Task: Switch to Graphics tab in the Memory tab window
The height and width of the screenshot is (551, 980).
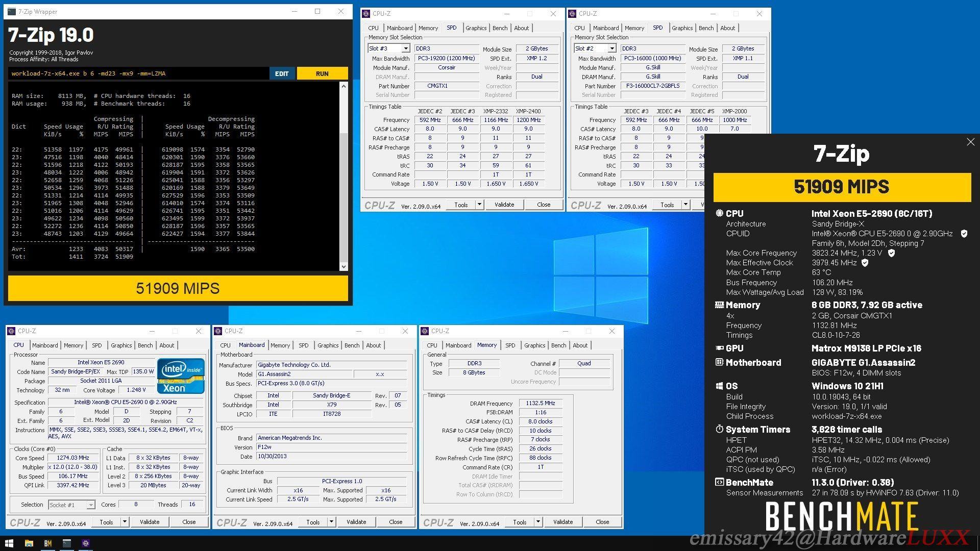Action: pos(534,345)
